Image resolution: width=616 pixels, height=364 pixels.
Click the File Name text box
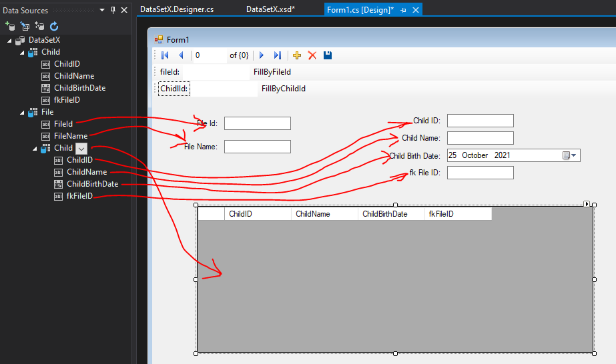coord(258,147)
